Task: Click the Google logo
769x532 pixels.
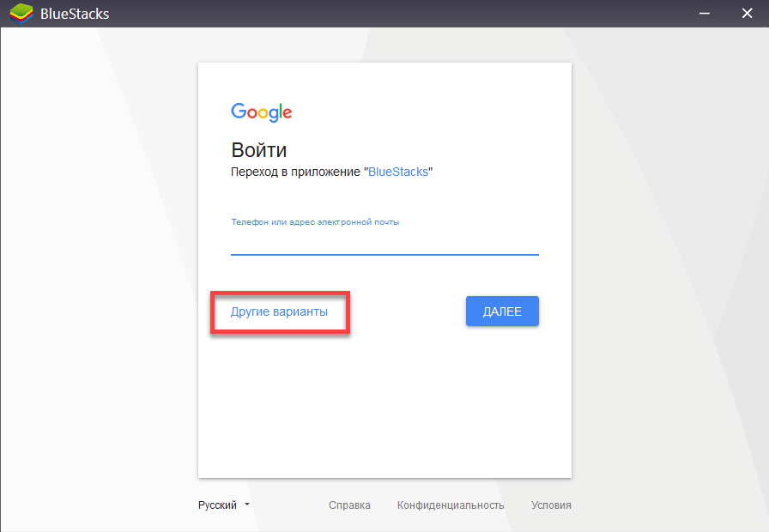Action: (262, 112)
